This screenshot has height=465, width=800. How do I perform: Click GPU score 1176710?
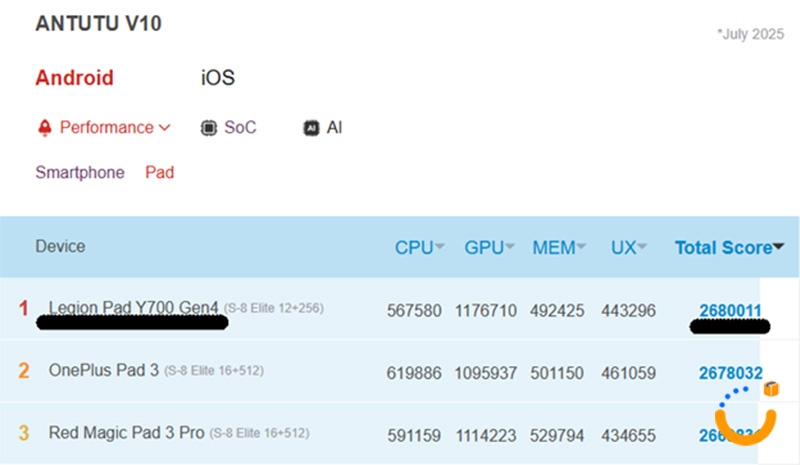coord(486,310)
